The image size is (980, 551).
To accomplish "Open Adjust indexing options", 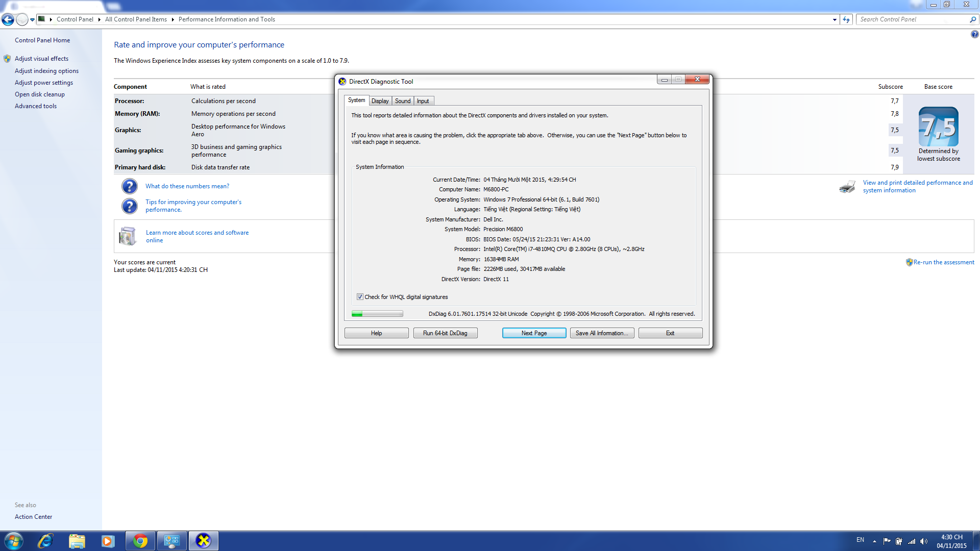I will tap(46, 71).
